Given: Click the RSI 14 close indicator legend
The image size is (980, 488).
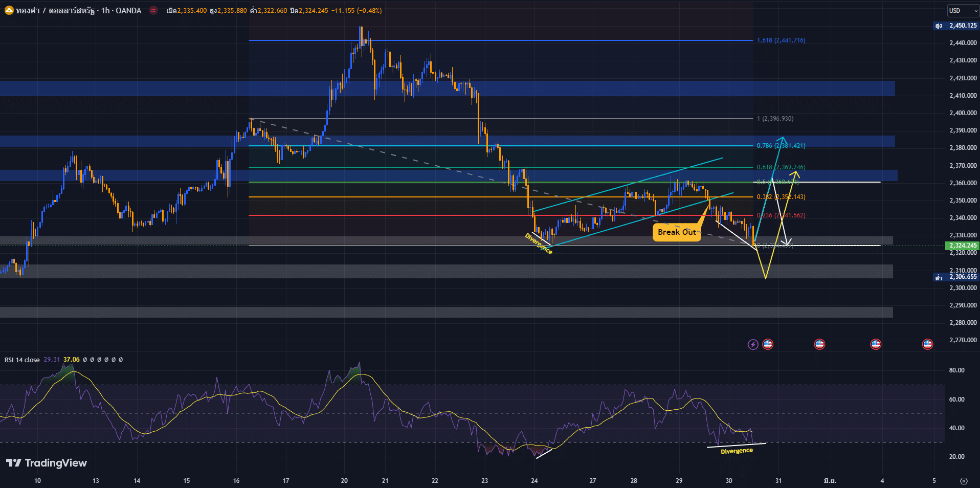Looking at the screenshot, I should (22, 360).
